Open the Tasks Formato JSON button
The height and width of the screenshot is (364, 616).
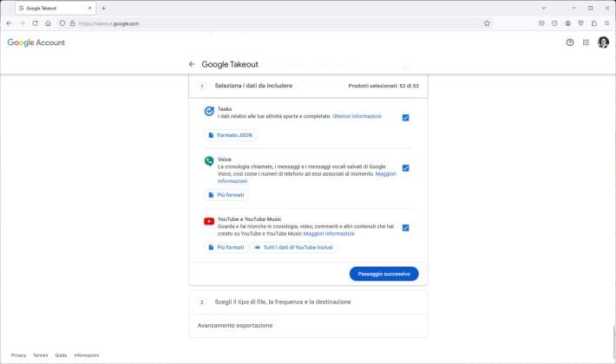231,135
